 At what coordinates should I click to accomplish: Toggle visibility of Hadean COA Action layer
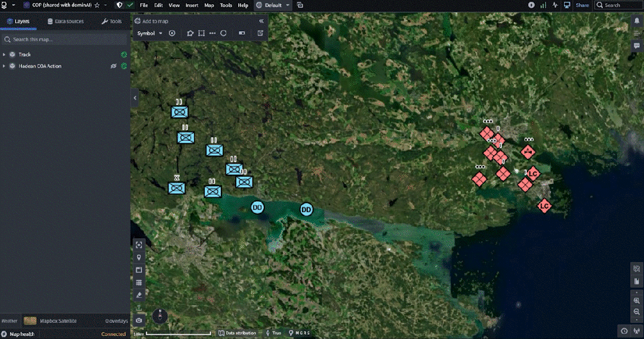113,66
